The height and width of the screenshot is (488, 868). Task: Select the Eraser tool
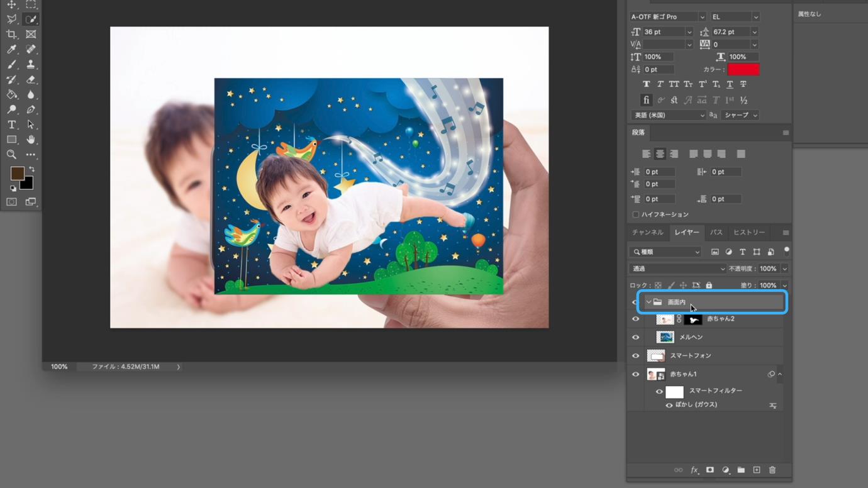pos(31,79)
